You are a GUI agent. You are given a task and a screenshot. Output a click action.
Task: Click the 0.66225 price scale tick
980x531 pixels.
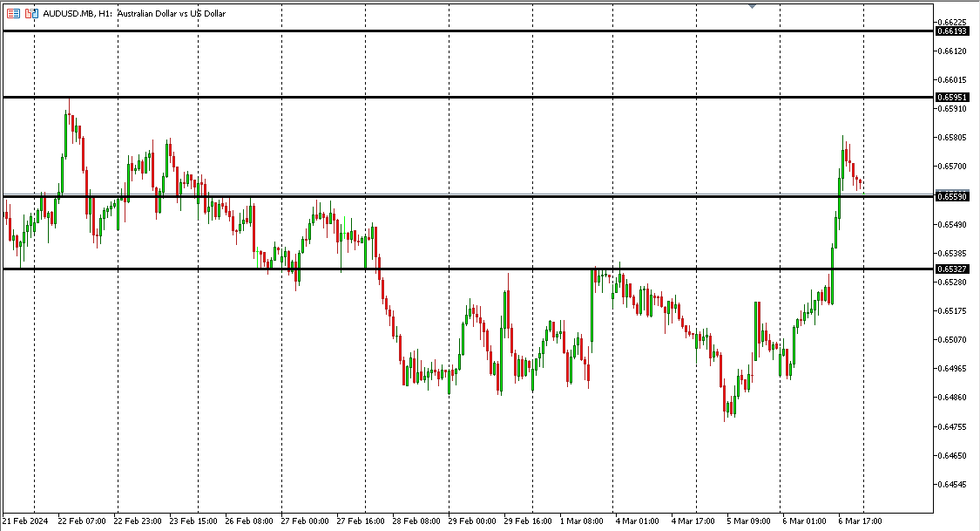(951, 22)
